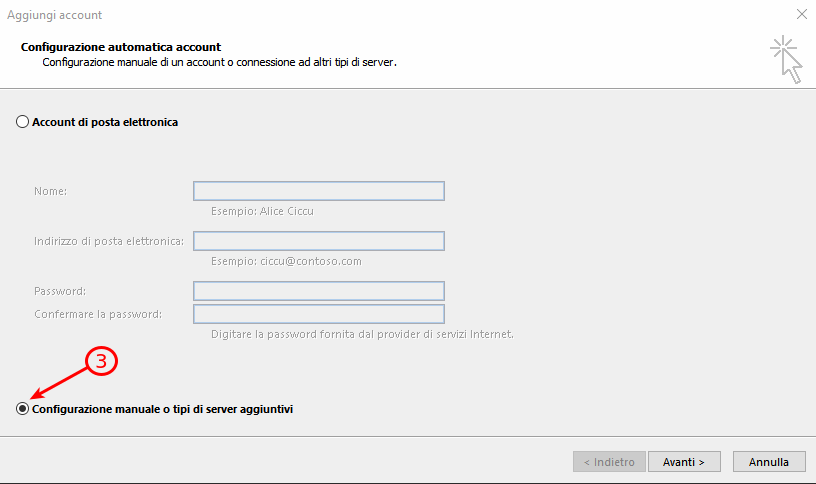Click the Password input box
Screen dimensions: 816x484
tap(318, 291)
